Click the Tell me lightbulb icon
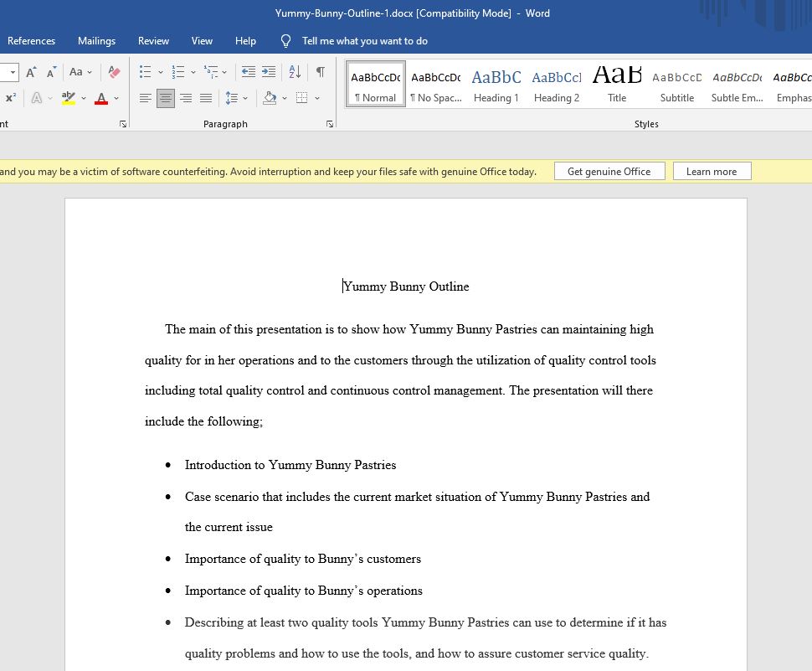812x671 pixels. point(285,41)
